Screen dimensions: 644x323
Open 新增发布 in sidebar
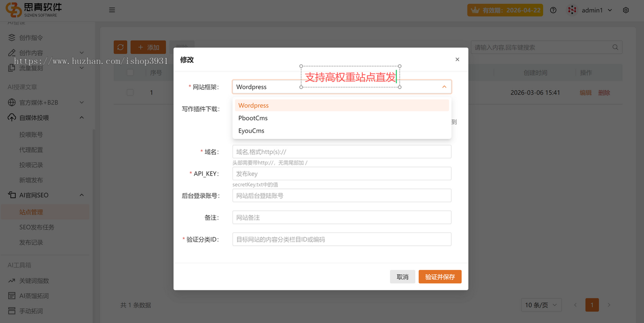[31, 180]
